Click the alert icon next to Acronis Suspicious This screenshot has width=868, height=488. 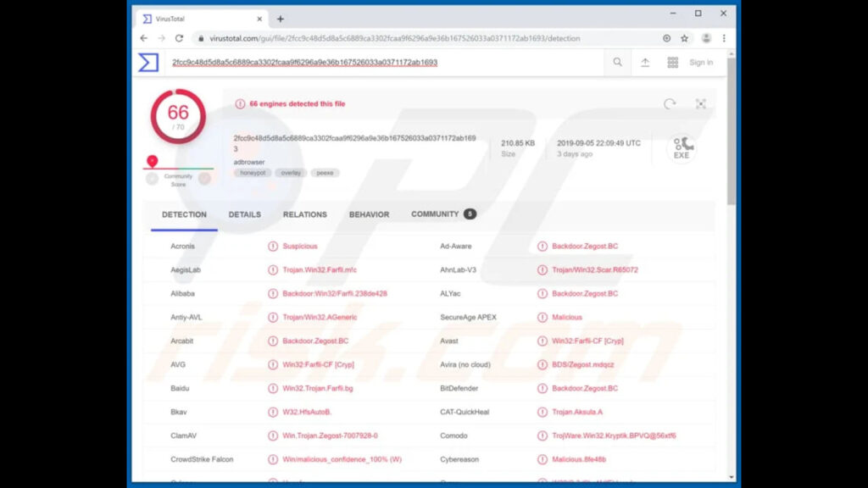[x=273, y=247]
